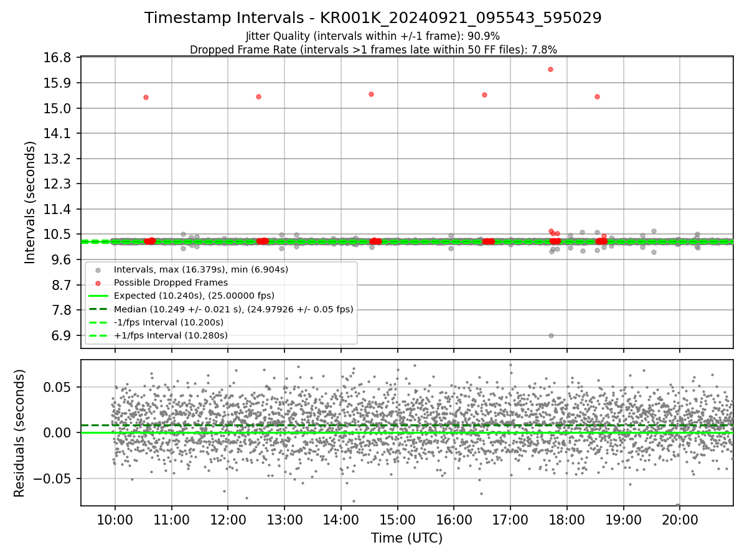Click the red dropped-frame point near 14:30 at 15.5s

(371, 94)
